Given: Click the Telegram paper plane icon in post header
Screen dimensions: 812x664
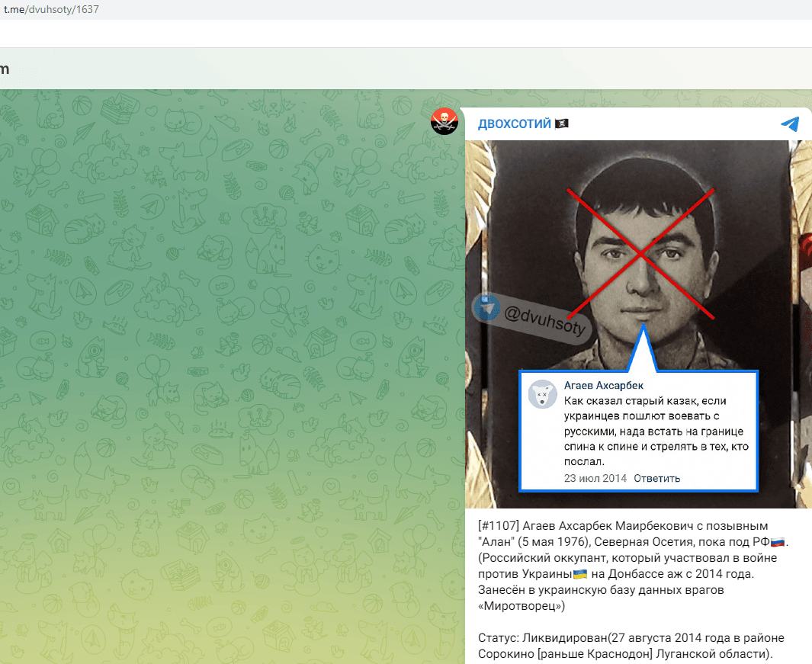Looking at the screenshot, I should click(790, 123).
